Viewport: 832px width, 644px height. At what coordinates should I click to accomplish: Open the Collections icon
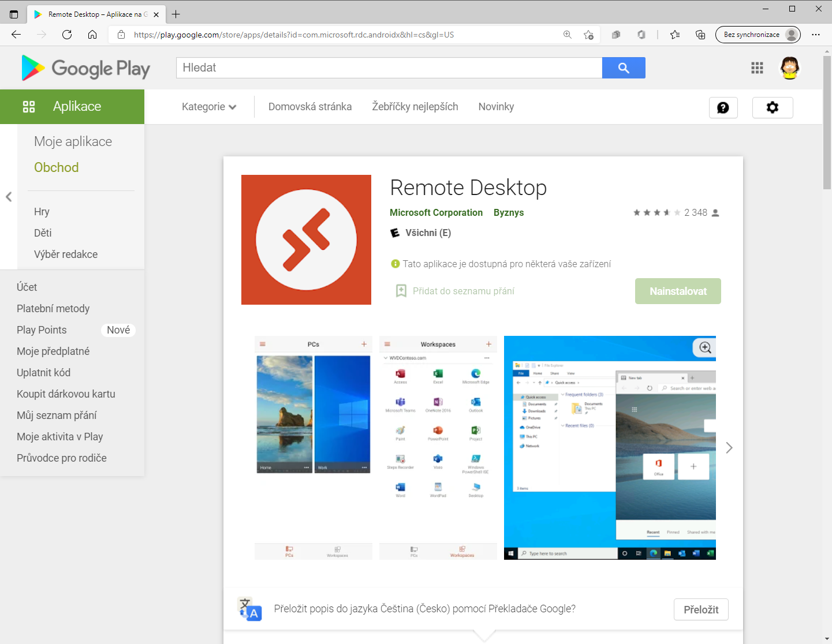pyautogui.click(x=700, y=35)
